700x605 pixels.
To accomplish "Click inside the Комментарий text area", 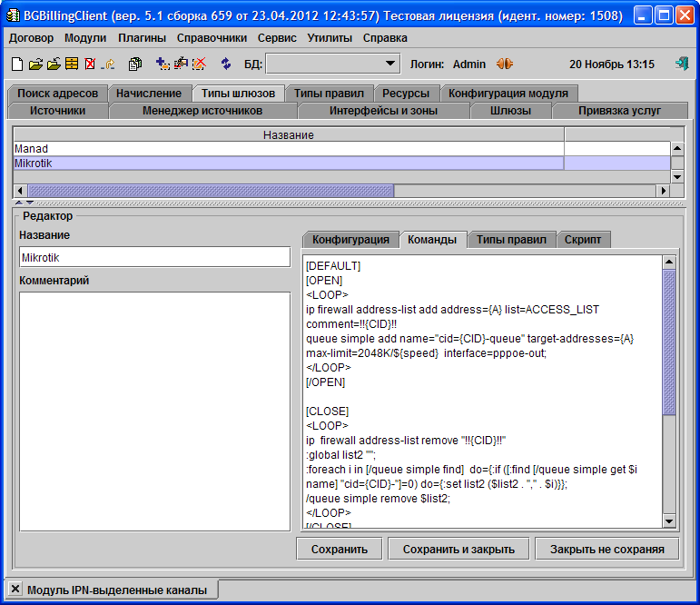I will click(155, 412).
